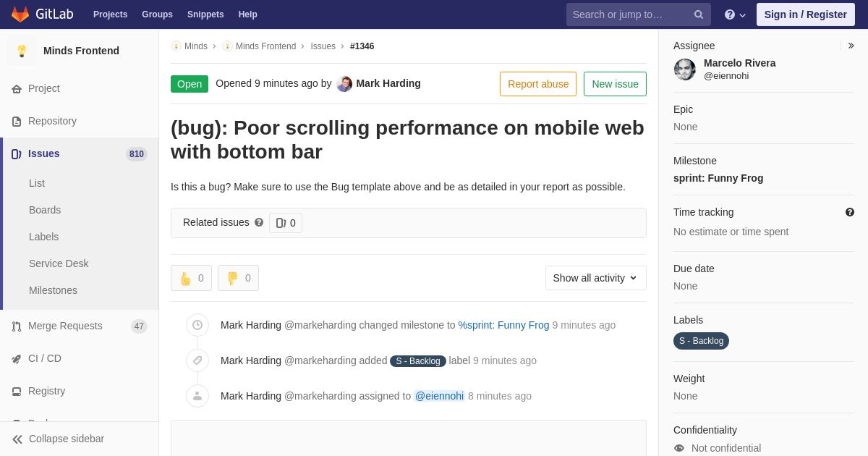
Task: Collapse the right sidebar chevron
Action: [851, 46]
